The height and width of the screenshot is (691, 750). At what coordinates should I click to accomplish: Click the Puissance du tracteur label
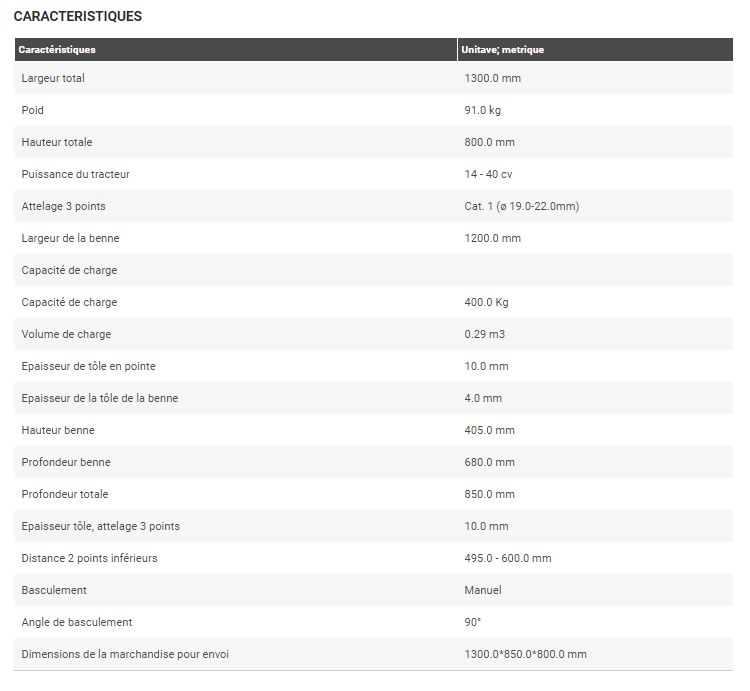click(x=76, y=174)
